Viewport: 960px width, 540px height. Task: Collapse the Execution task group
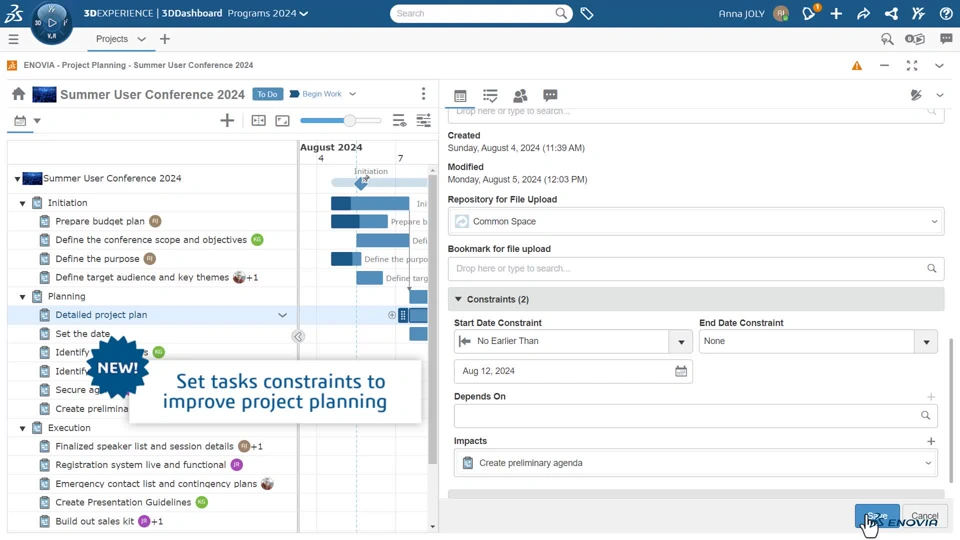tap(23, 428)
